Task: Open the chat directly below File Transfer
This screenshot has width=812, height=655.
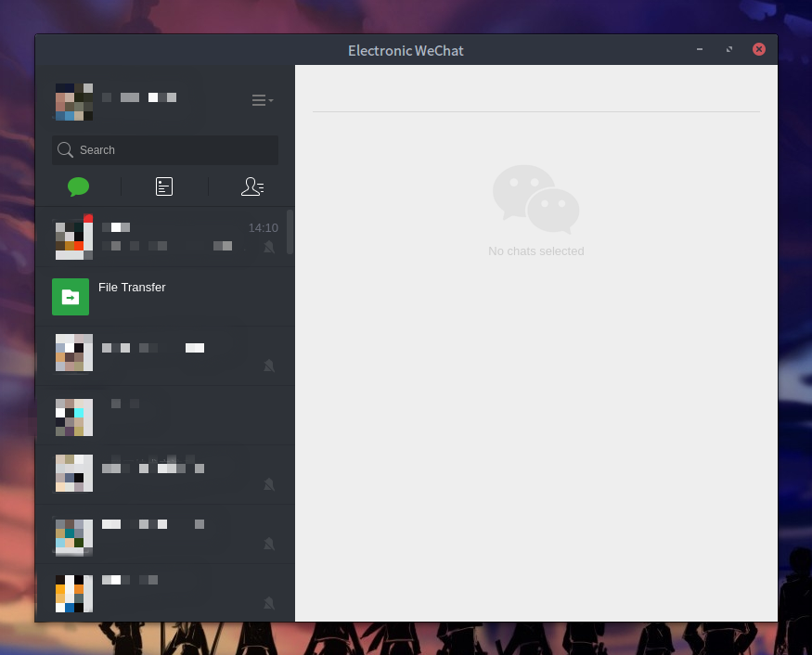Action: (165, 356)
